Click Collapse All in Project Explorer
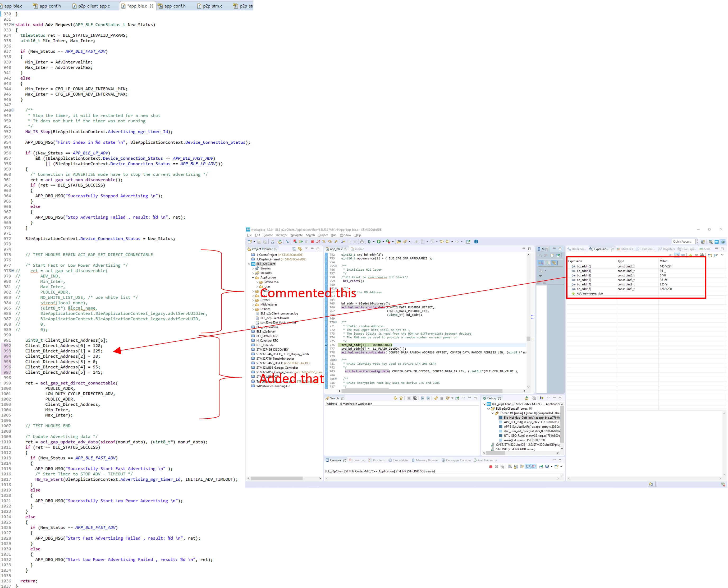Screen dimensions: 728x588 295,249
